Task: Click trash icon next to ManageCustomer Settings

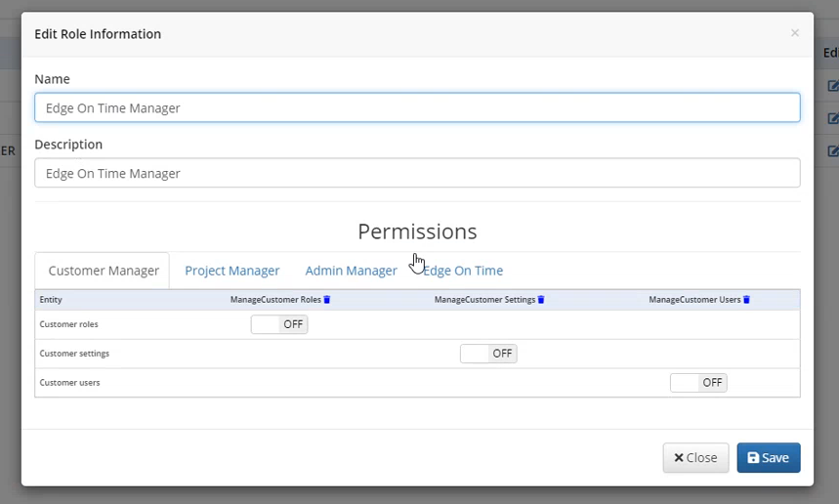Action: tap(541, 300)
